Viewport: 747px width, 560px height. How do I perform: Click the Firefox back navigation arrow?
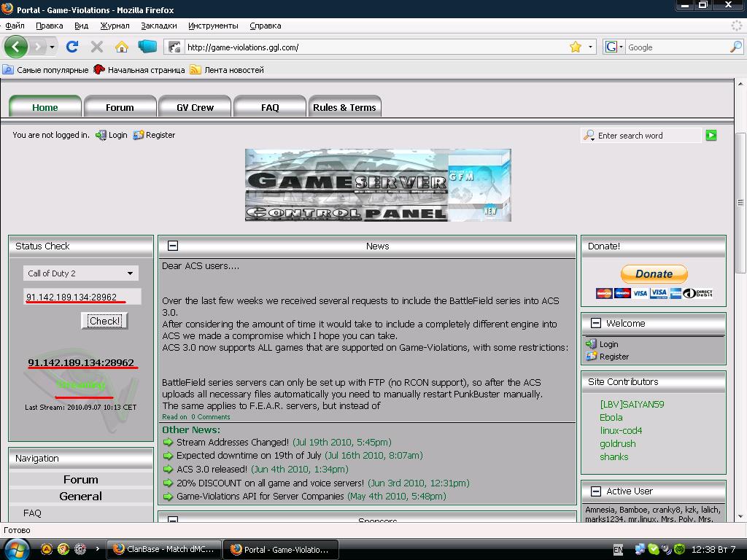pyautogui.click(x=15, y=47)
